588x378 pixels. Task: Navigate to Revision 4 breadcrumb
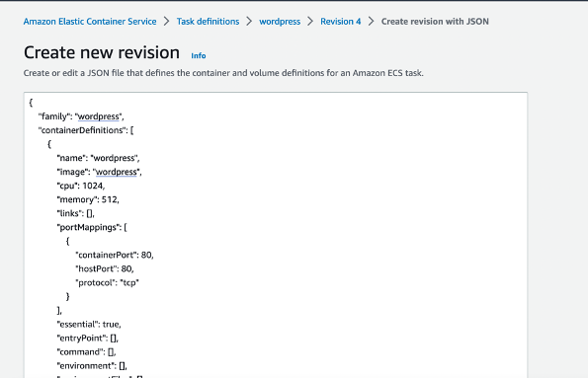(341, 22)
